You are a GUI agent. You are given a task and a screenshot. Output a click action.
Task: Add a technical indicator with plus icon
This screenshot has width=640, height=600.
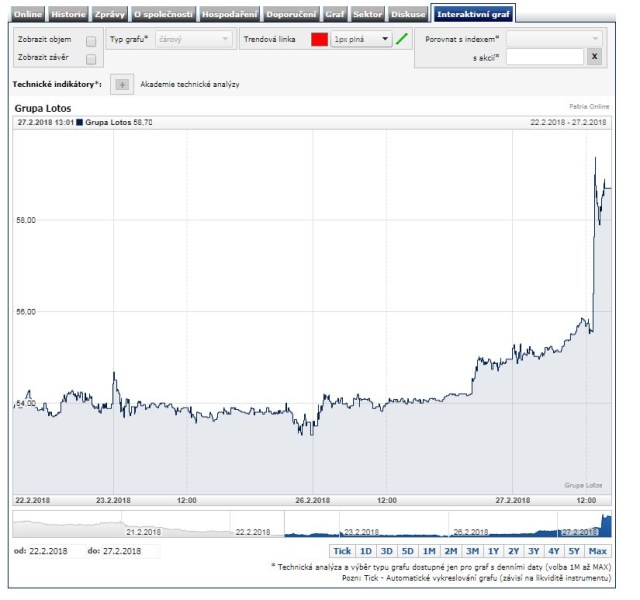pyautogui.click(x=122, y=85)
